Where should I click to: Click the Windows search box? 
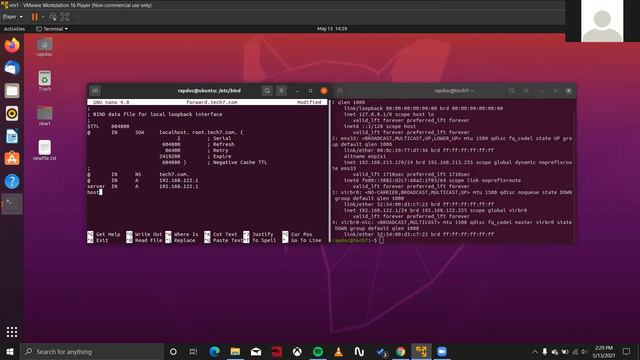[92, 351]
